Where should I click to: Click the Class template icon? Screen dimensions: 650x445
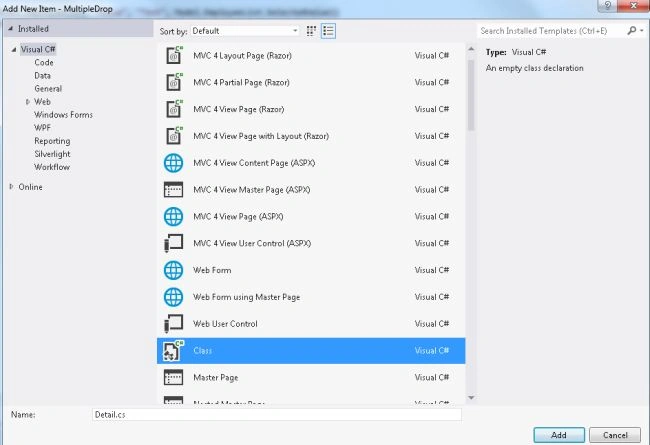pos(173,350)
